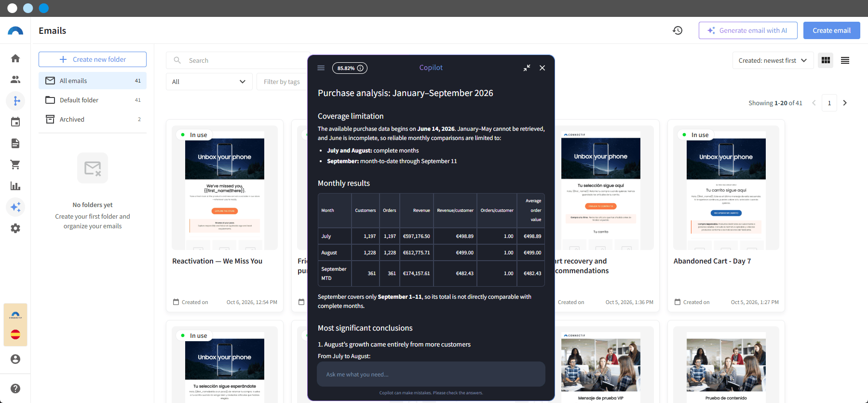868x403 pixels.
Task: Open the Reactivation — We Miss You thumbnail
Action: [225, 188]
